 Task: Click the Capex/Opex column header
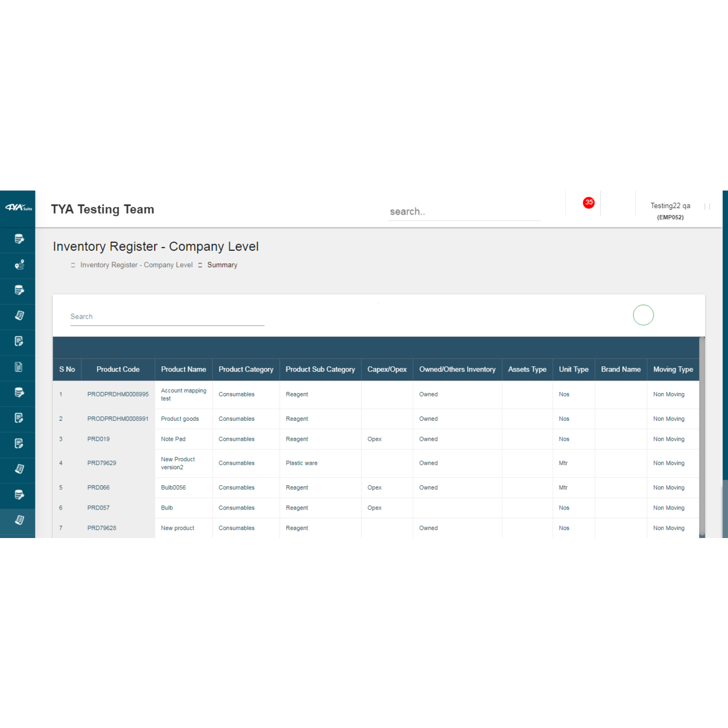tap(387, 370)
